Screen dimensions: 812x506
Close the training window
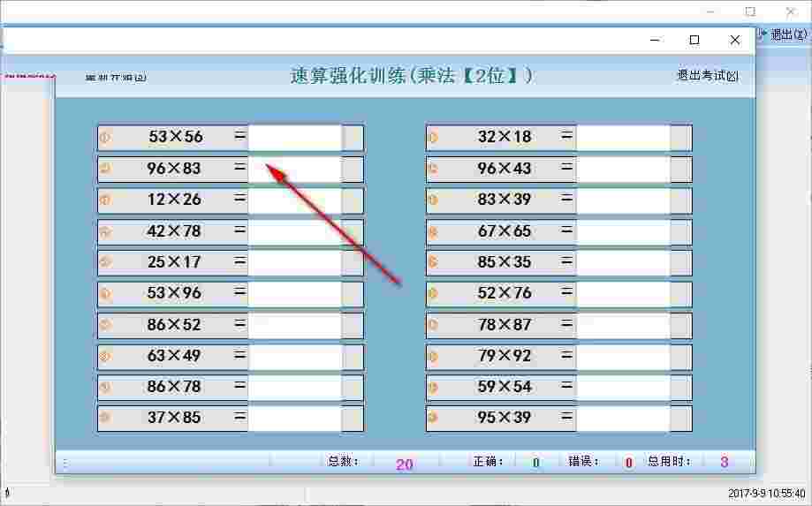tap(735, 40)
